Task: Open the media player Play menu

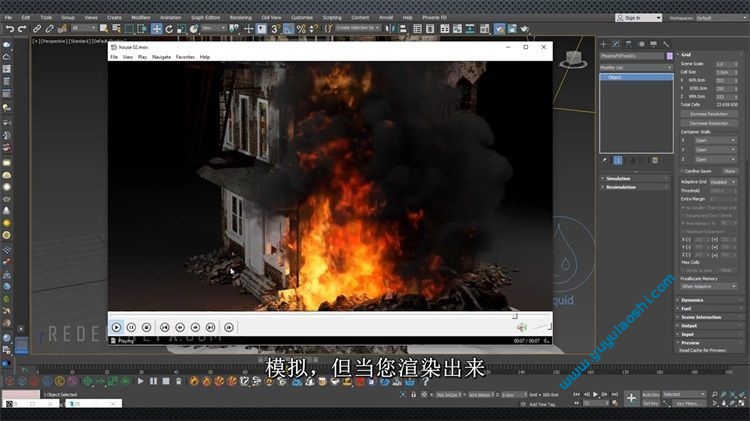Action: tap(143, 57)
